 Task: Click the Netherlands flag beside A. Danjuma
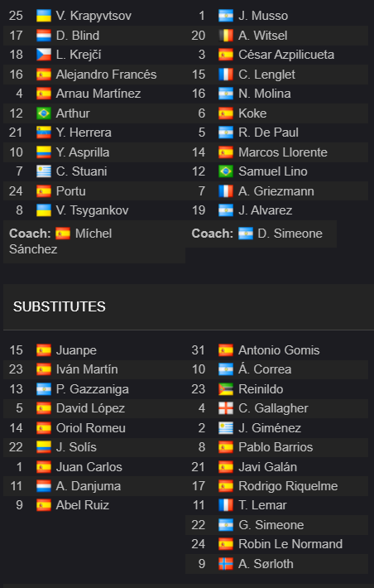pos(44,486)
